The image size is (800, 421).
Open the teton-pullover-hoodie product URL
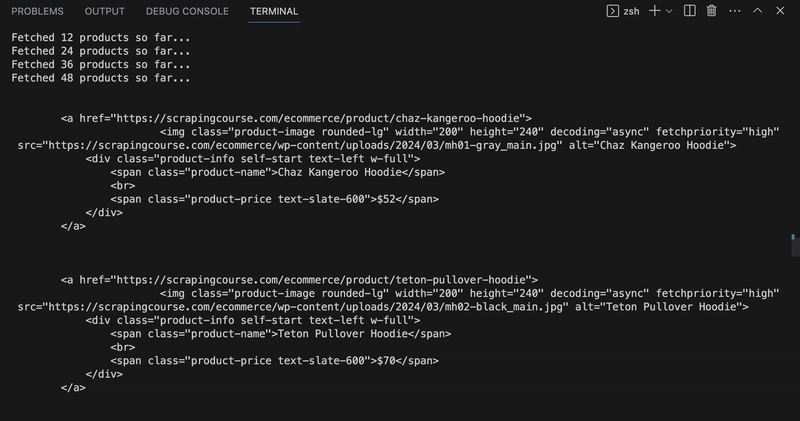(x=325, y=280)
